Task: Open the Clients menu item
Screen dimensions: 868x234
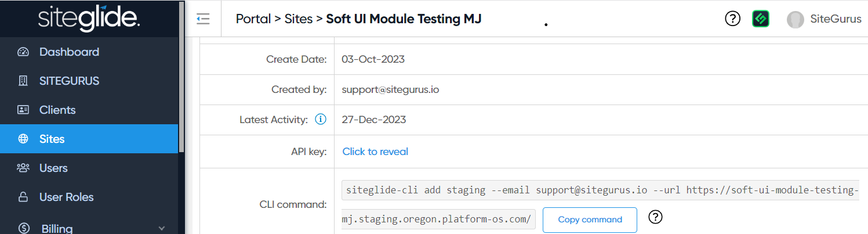Action: tap(57, 110)
